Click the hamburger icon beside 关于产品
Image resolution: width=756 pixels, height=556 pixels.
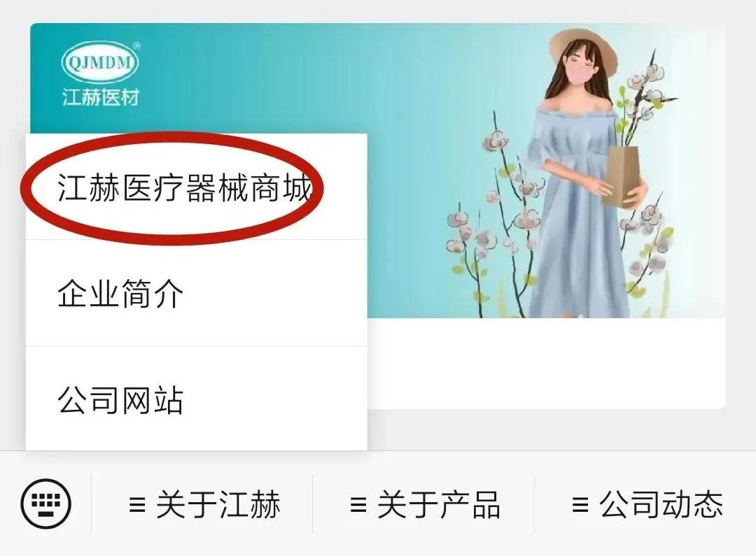pos(358,505)
